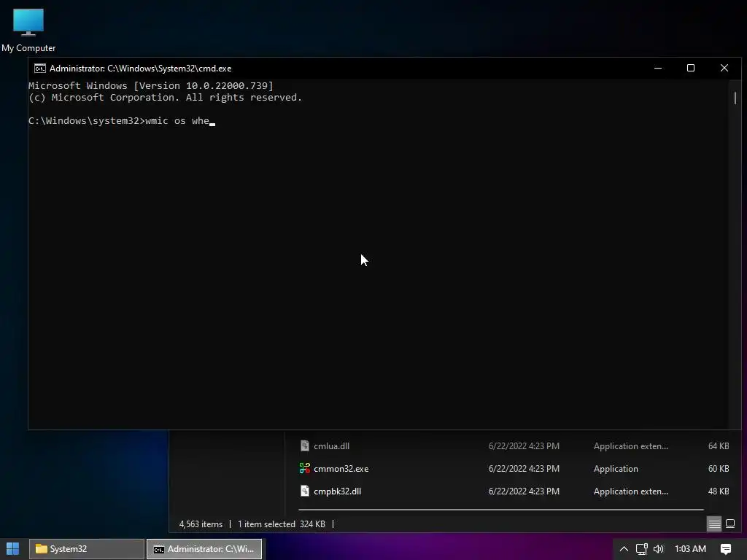Click the command prompt scrollbar thumb
747x560 pixels.
[735, 98]
